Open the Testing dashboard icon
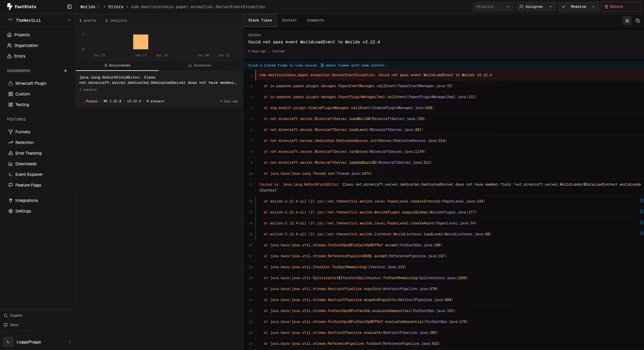Screen dimensions: 644x350 (x=11, y=105)
